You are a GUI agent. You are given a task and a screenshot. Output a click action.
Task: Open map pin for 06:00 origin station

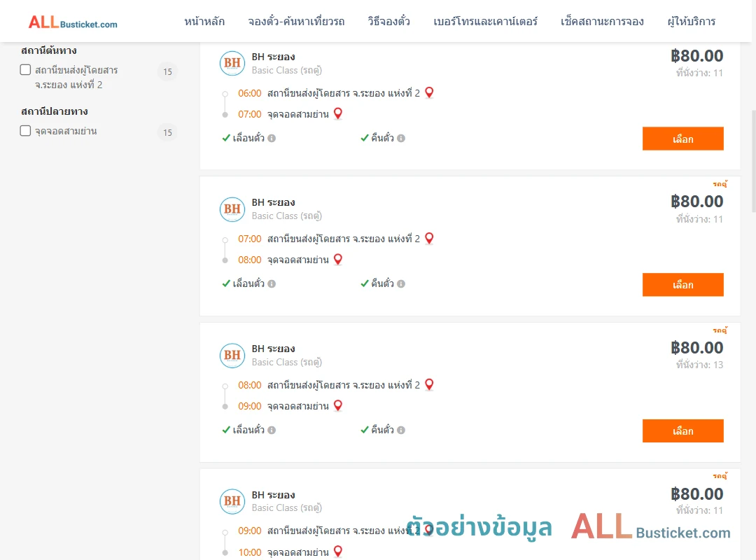[x=429, y=92]
